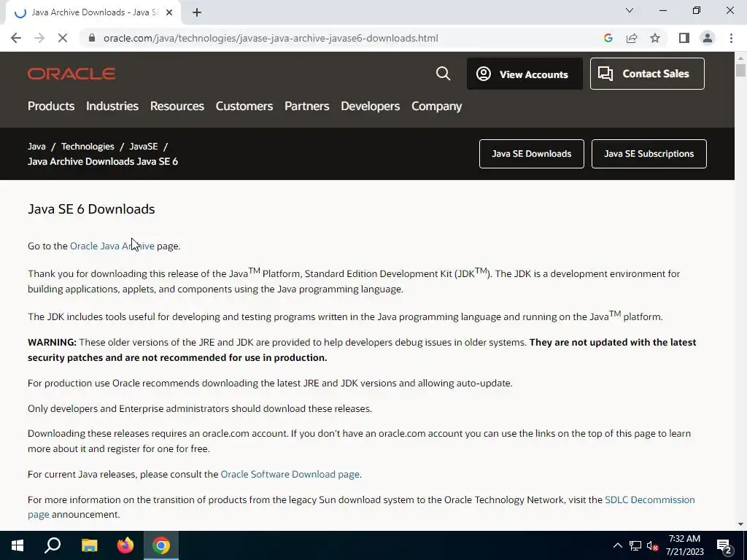
Task: Go to Technologies breadcrumb link
Action: click(x=88, y=146)
